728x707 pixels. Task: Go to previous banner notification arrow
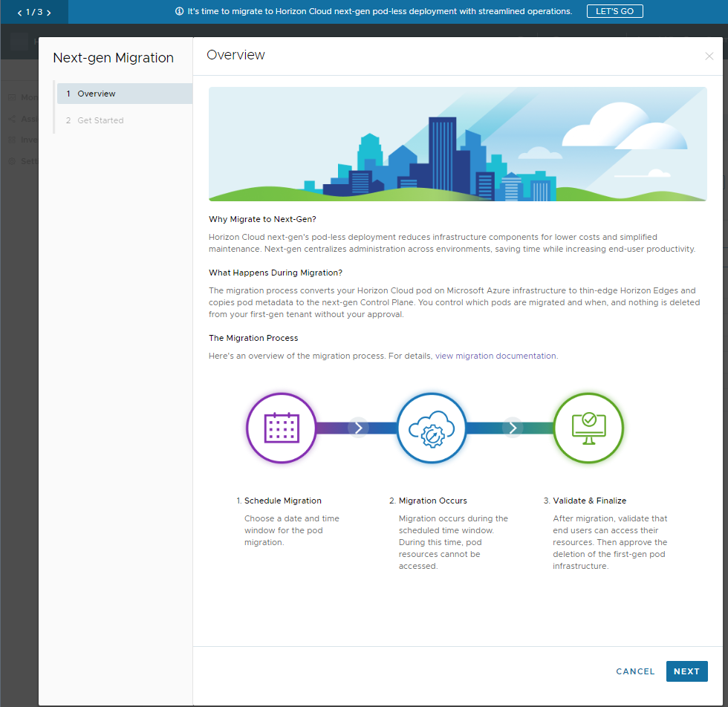[x=19, y=13]
